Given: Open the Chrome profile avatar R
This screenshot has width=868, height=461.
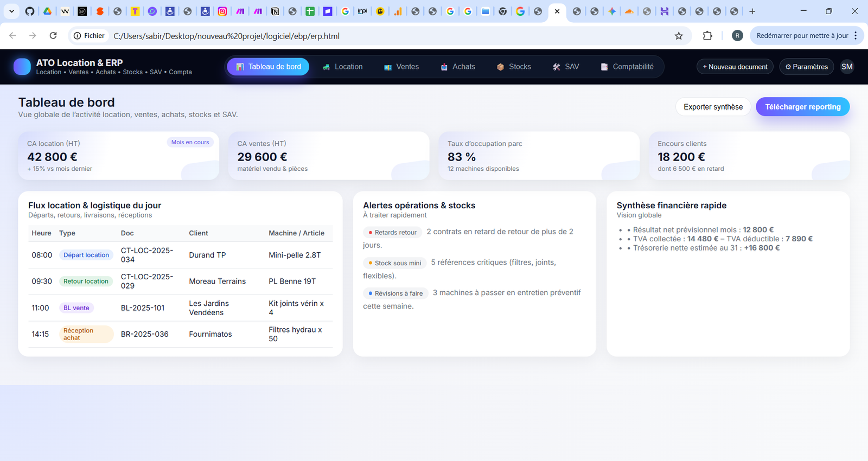Looking at the screenshot, I should click(737, 36).
